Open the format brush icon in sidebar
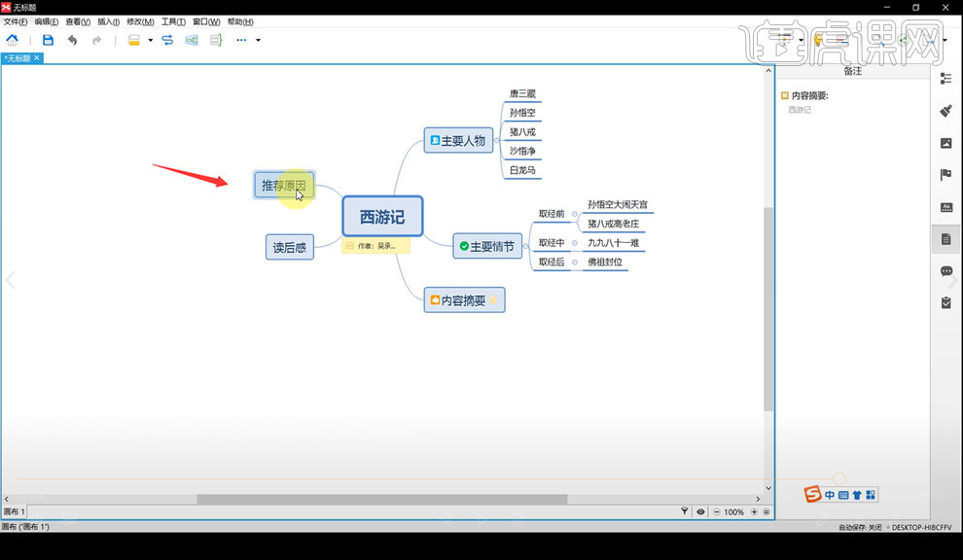The width and height of the screenshot is (963, 560). (945, 111)
